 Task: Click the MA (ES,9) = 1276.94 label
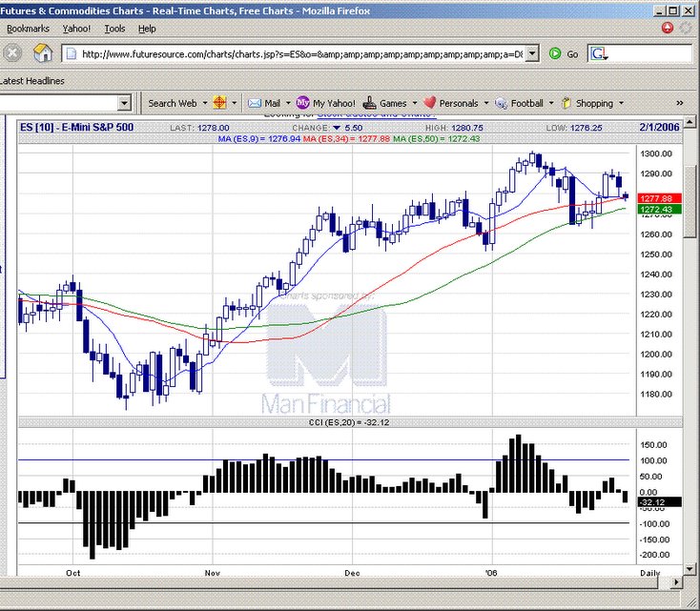[x=259, y=139]
